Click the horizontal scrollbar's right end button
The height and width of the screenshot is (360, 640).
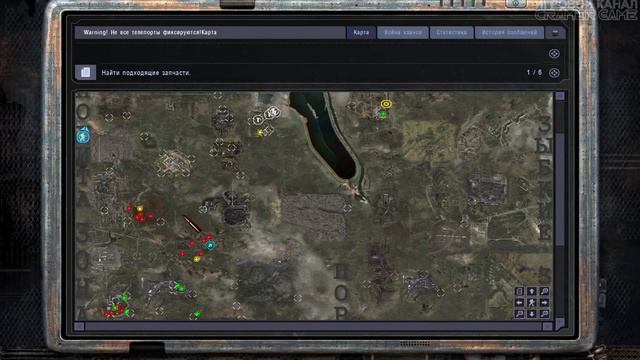coord(547,327)
